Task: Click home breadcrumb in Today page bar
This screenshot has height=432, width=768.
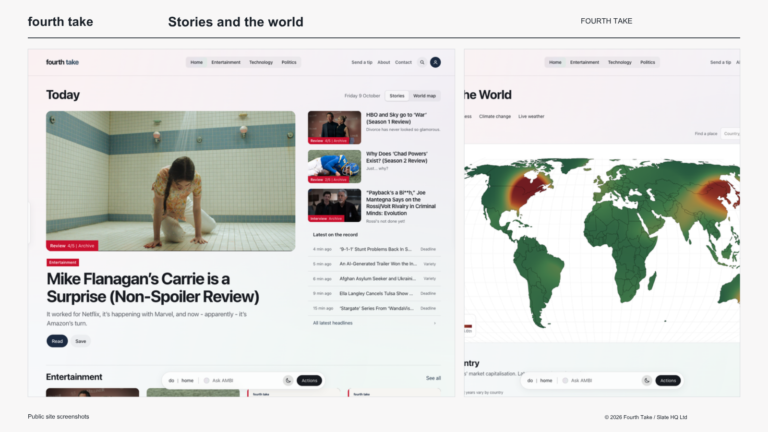Action: (x=188, y=381)
